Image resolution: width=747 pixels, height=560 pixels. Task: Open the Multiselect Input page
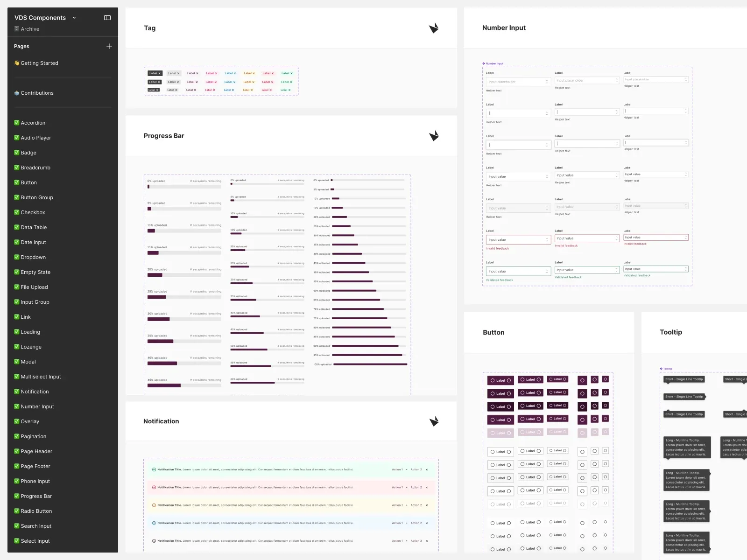[41, 377]
